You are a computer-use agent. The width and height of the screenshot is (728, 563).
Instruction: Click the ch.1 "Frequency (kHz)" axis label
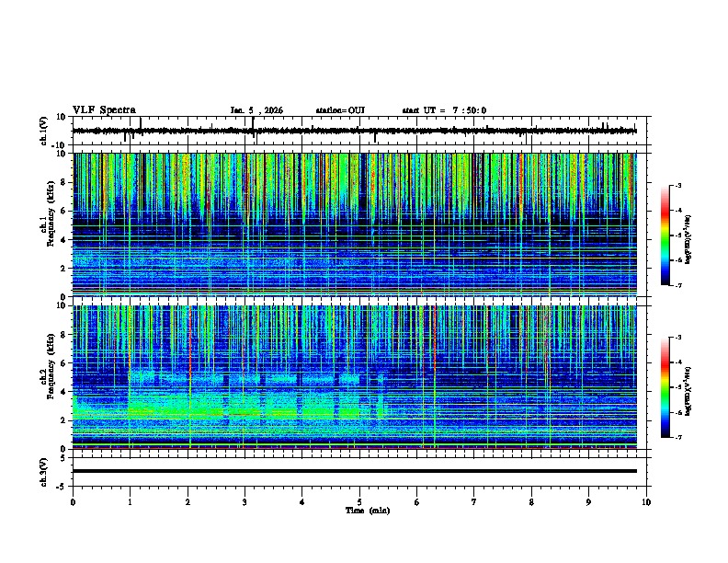[51, 213]
